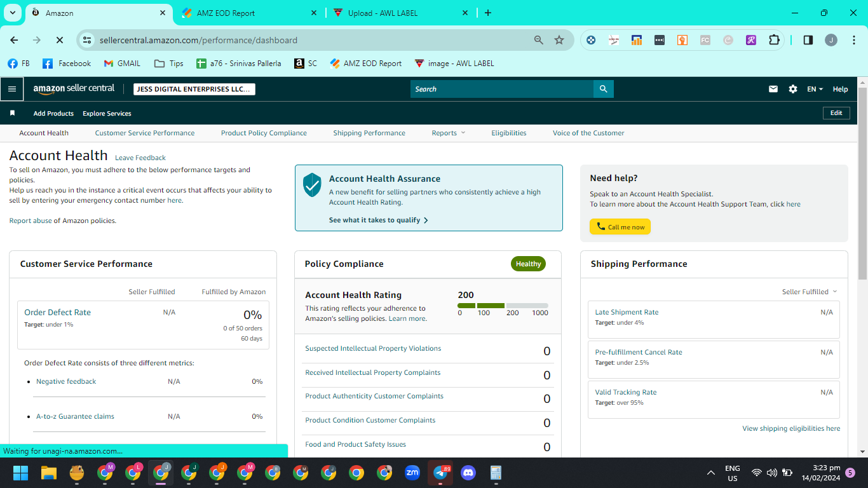Bookmark this page with the star icon
Image resolution: width=868 pixels, height=488 pixels.
(x=559, y=40)
